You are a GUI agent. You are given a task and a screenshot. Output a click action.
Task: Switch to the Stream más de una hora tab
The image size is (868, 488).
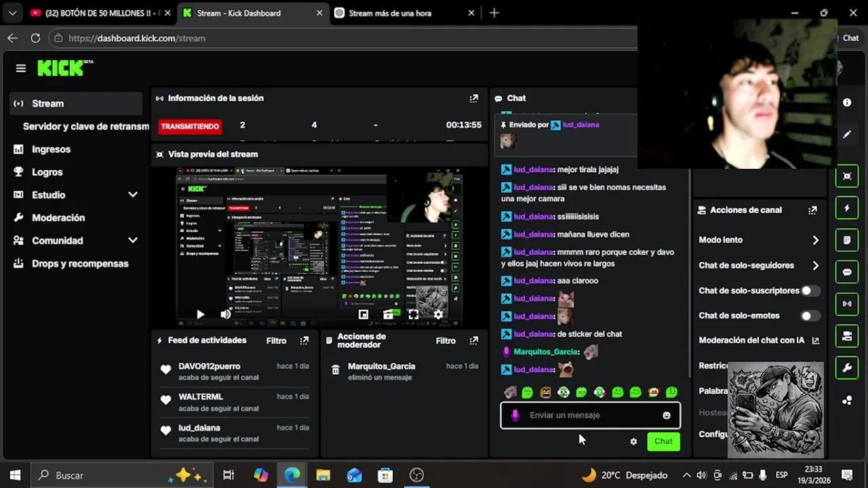point(404,13)
